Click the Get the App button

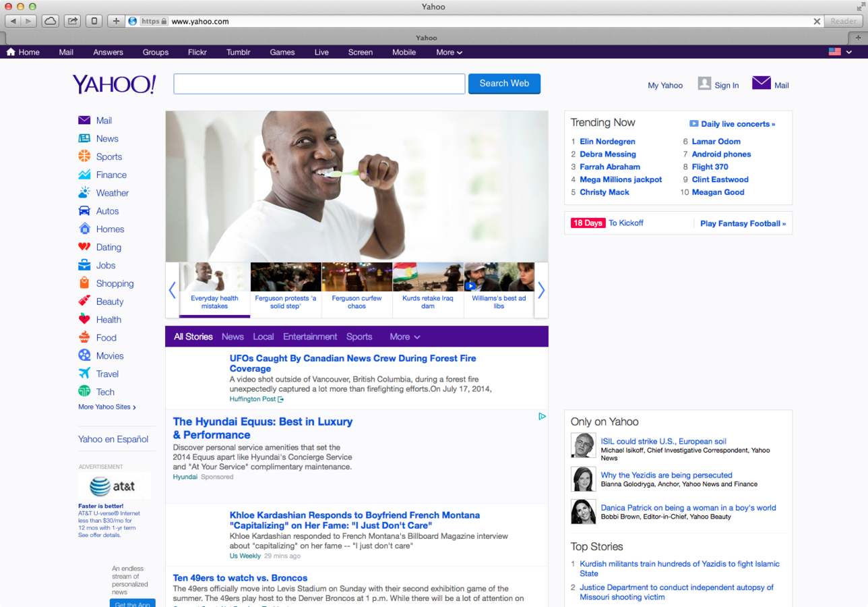(133, 604)
